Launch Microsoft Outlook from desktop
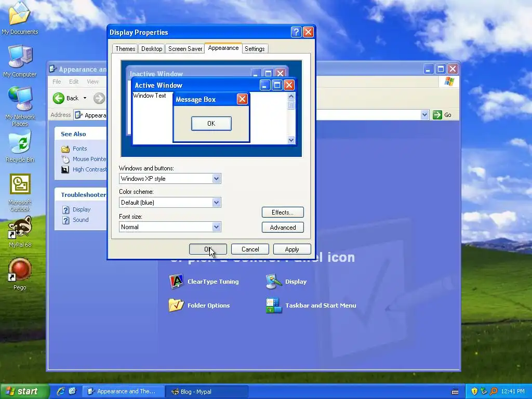 point(20,193)
